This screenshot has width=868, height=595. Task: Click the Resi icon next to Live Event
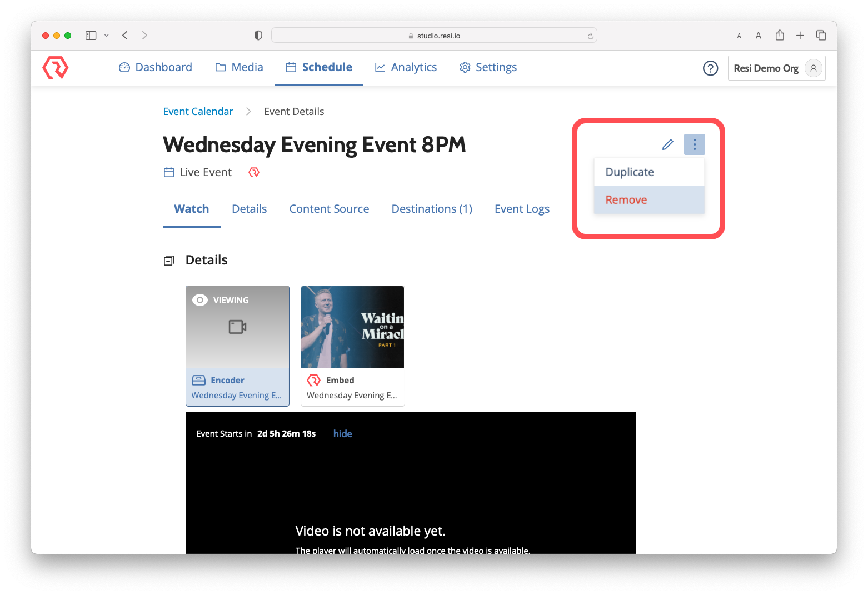(254, 172)
